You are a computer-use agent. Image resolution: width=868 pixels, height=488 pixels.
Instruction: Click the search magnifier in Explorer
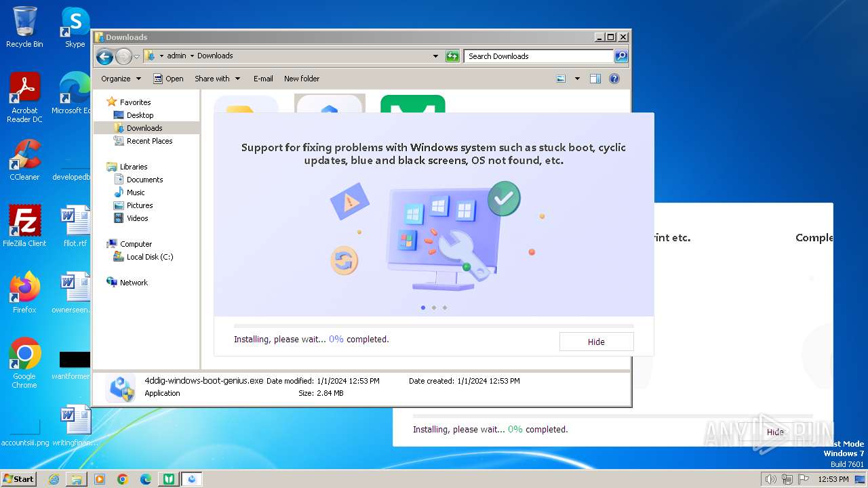(x=620, y=56)
